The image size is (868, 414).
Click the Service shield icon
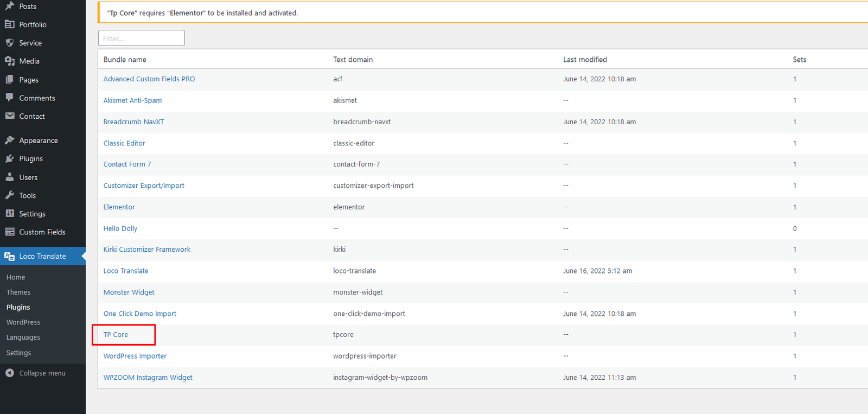coord(10,43)
